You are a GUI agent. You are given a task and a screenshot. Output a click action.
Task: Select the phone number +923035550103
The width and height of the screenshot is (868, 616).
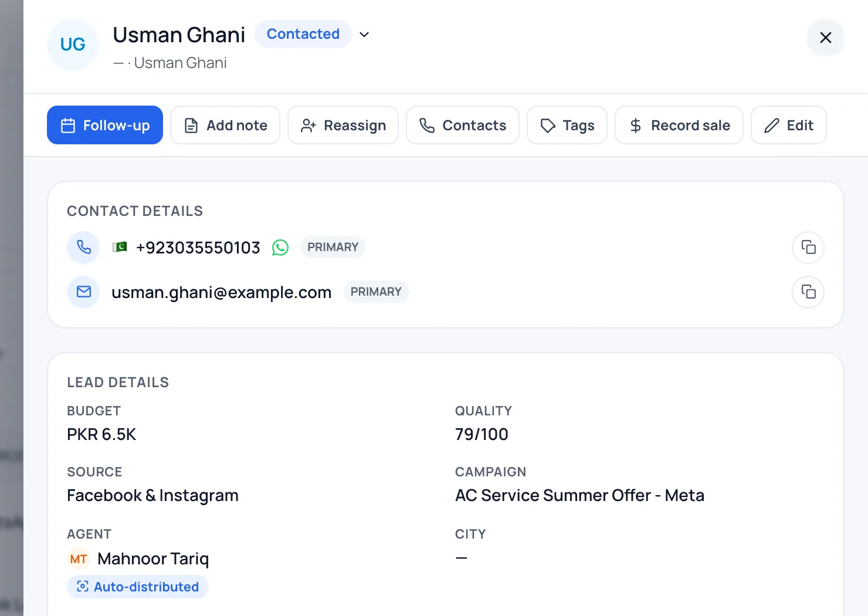[198, 248]
